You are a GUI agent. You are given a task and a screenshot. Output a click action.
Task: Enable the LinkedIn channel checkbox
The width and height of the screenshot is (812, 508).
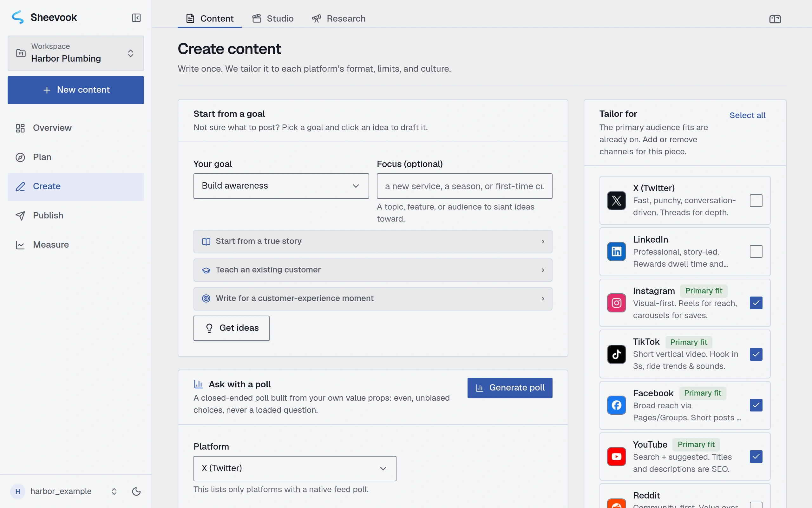click(x=756, y=251)
